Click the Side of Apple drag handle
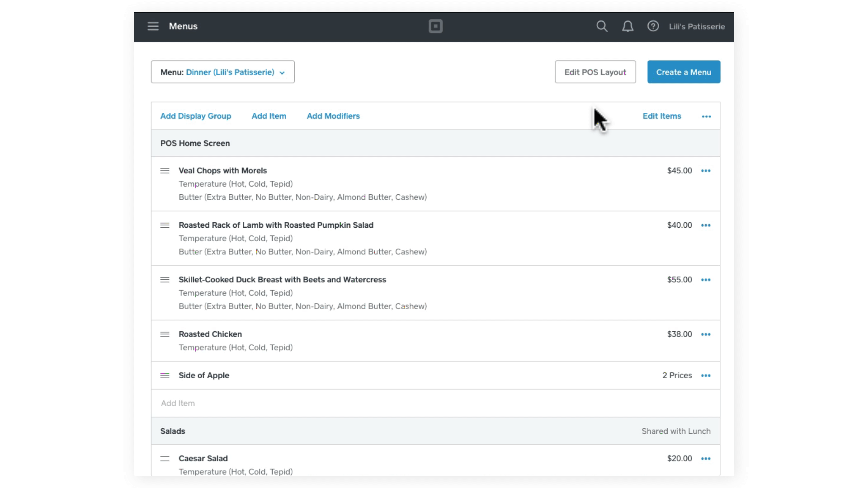This screenshot has width=868, height=488. [165, 375]
